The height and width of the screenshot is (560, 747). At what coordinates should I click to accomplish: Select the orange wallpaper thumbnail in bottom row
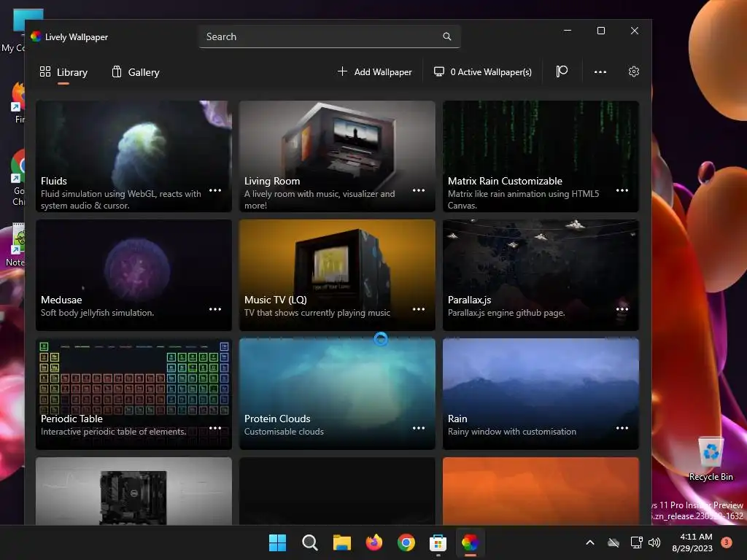point(541,491)
